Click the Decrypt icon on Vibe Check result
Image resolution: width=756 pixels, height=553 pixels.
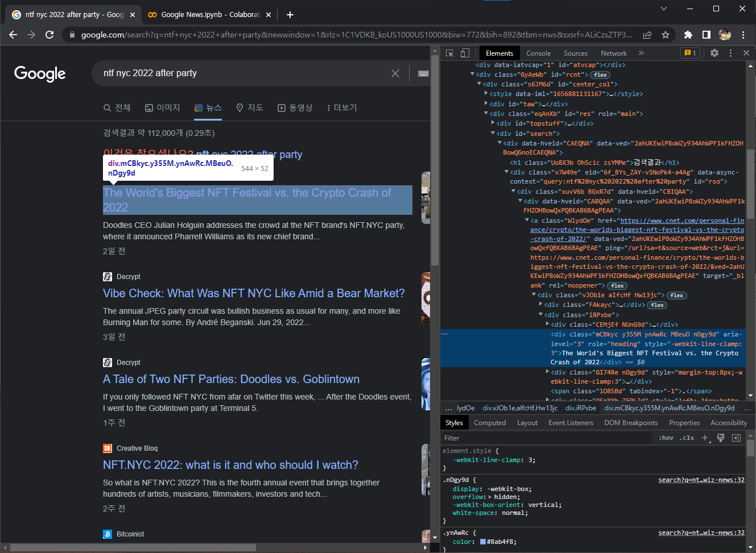(108, 277)
